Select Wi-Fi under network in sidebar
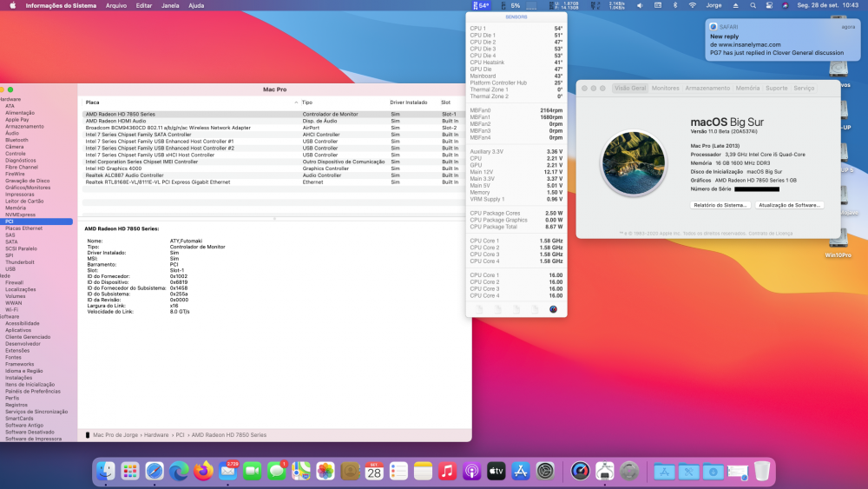Image resolution: width=868 pixels, height=489 pixels. [x=11, y=310]
